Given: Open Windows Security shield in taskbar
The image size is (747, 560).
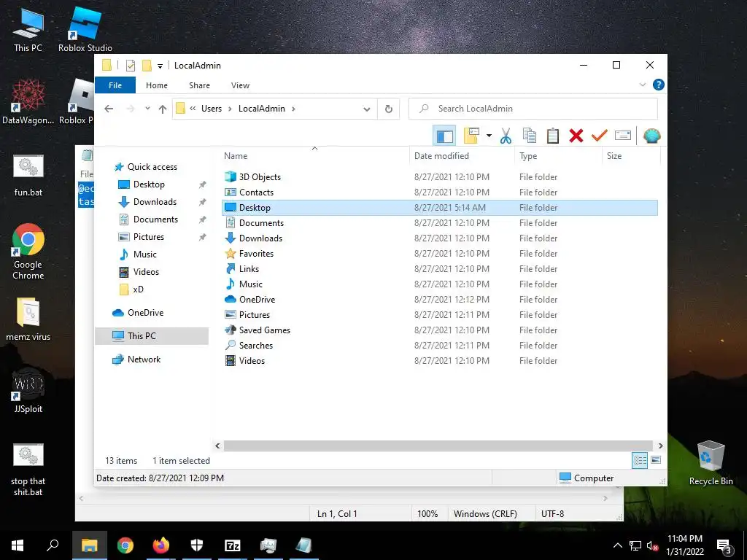Looking at the screenshot, I should 196,545.
